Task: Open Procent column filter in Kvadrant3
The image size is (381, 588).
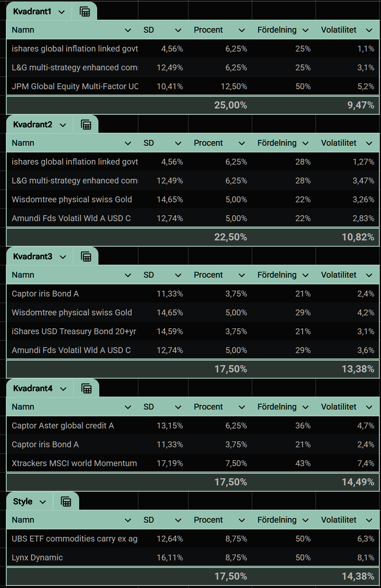Action: (x=242, y=275)
